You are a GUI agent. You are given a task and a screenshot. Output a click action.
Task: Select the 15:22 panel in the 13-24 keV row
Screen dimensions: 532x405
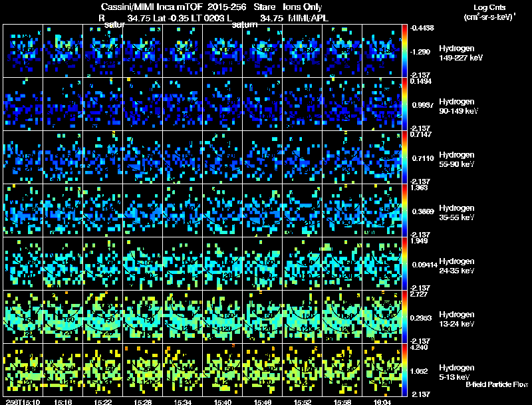coord(103,317)
